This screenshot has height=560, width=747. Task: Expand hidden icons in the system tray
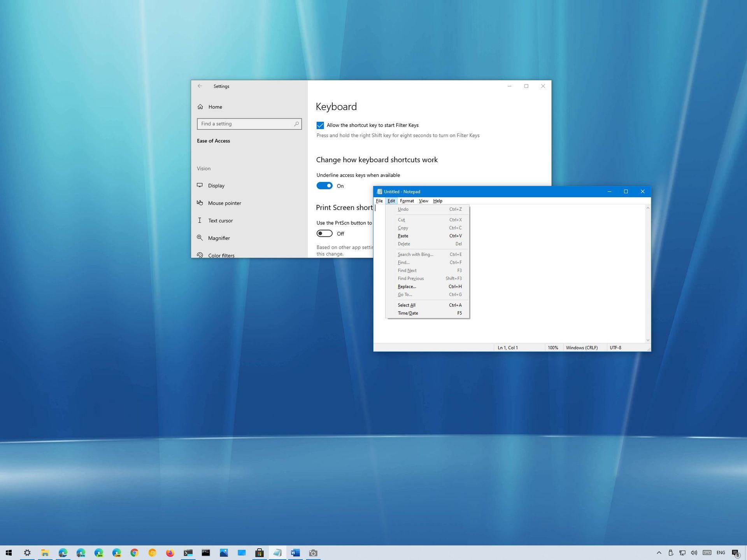[x=659, y=553]
